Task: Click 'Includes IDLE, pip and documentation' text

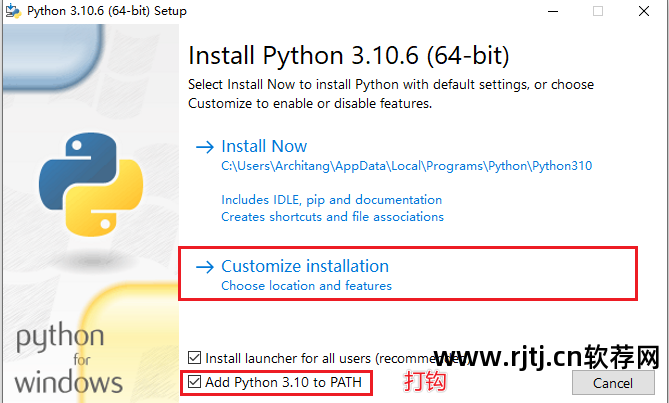Action: point(332,200)
